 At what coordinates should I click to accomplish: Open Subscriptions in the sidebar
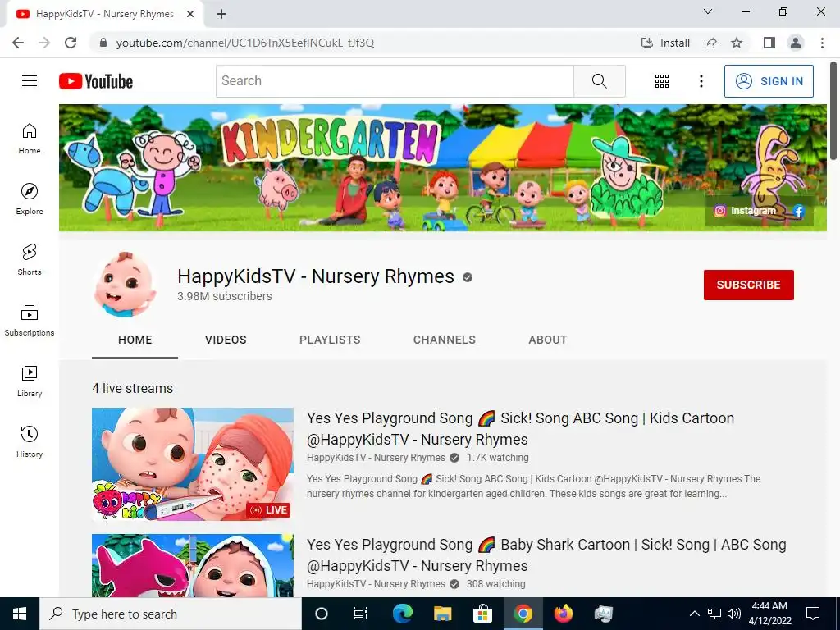(x=30, y=321)
